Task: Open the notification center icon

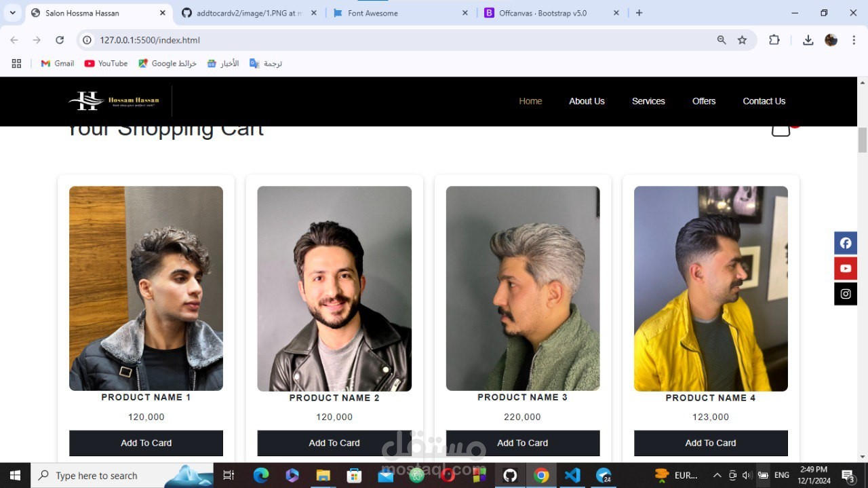Action: click(847, 475)
